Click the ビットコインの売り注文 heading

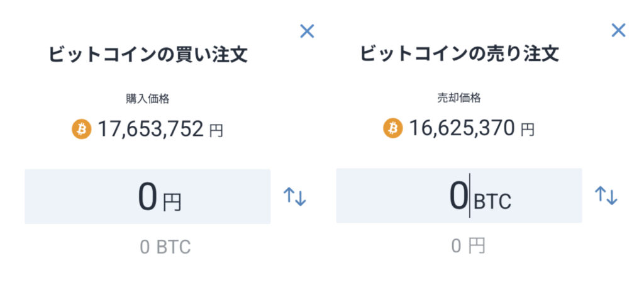[x=459, y=54]
